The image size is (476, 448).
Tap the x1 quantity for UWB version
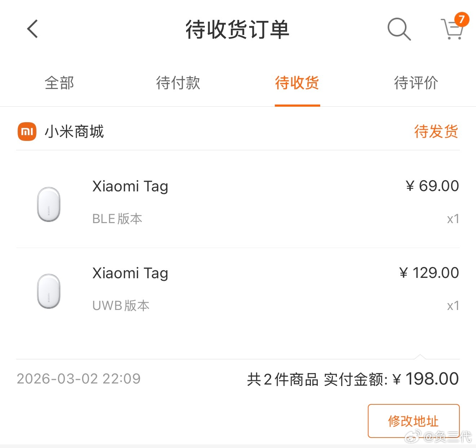[x=453, y=306]
